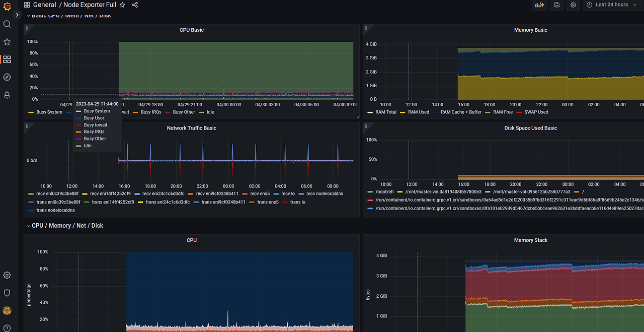
Task: Click the Add panel icon in the toolbar
Action: point(539,5)
